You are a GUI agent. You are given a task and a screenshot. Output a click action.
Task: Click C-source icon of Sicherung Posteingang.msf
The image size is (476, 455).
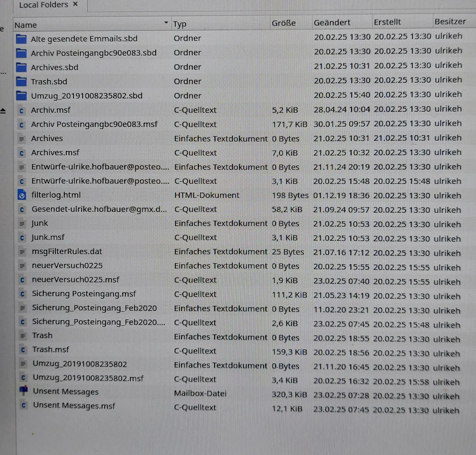click(22, 294)
